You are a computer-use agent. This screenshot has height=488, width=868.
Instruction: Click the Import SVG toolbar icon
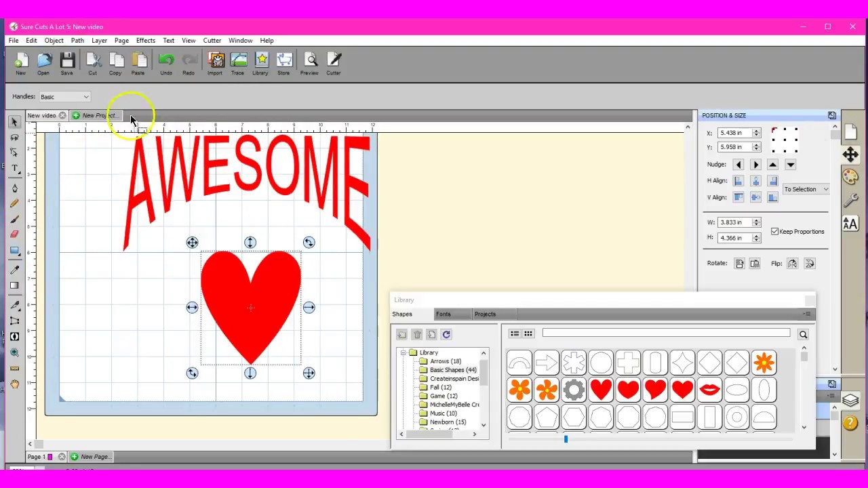tap(215, 63)
